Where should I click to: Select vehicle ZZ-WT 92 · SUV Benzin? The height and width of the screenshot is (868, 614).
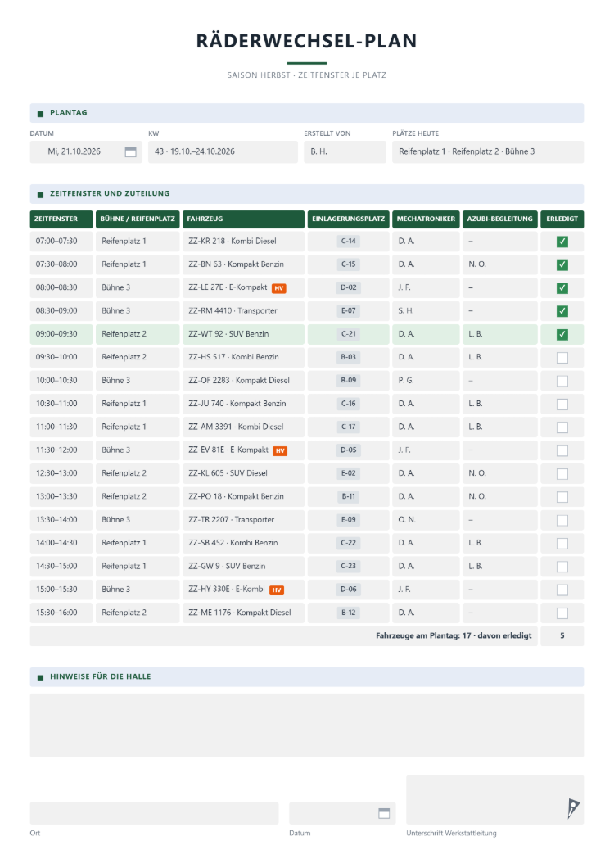[243, 334]
